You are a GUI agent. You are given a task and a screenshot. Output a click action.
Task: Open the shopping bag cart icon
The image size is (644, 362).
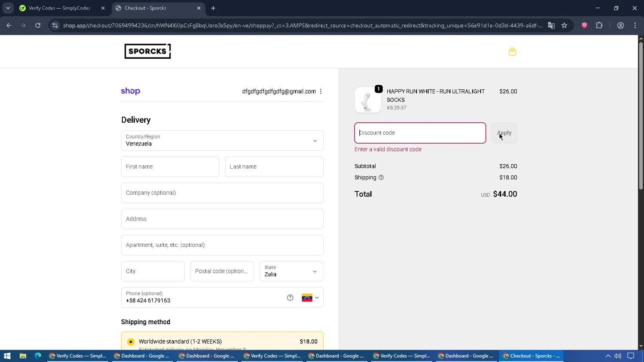pyautogui.click(x=512, y=51)
